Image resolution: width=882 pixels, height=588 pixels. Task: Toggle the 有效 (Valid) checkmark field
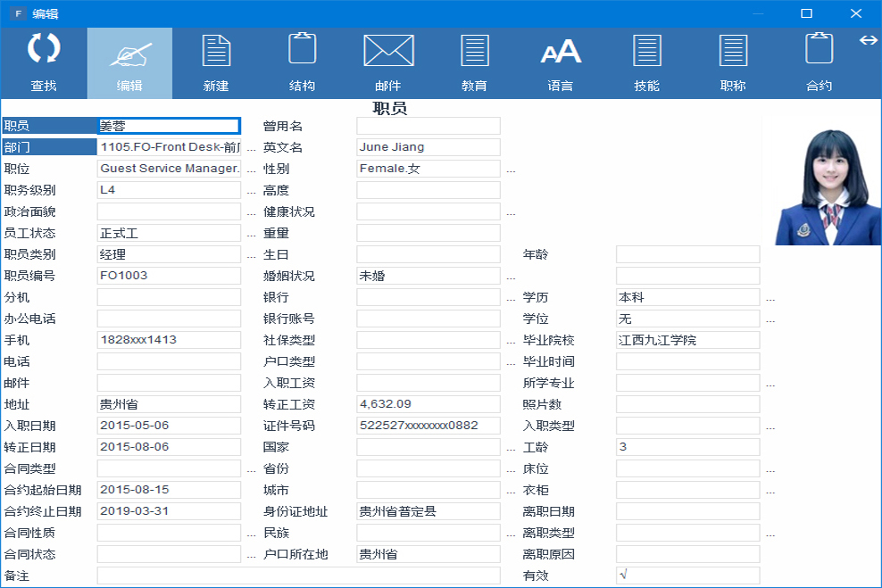click(687, 576)
